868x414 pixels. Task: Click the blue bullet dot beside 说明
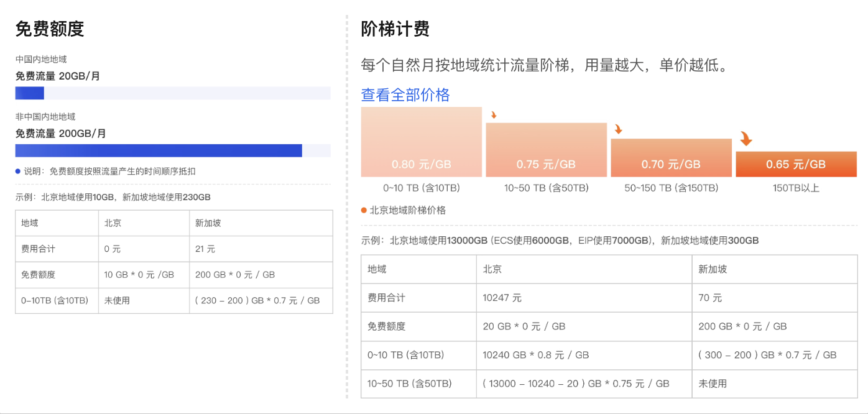(x=18, y=172)
